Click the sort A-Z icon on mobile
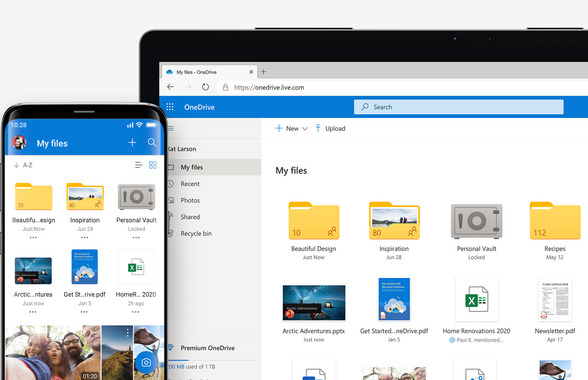Image resolution: width=588 pixels, height=380 pixels. [x=23, y=165]
